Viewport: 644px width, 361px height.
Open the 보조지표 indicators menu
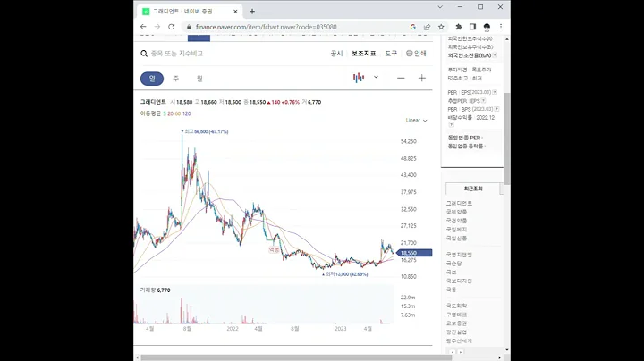pos(364,54)
